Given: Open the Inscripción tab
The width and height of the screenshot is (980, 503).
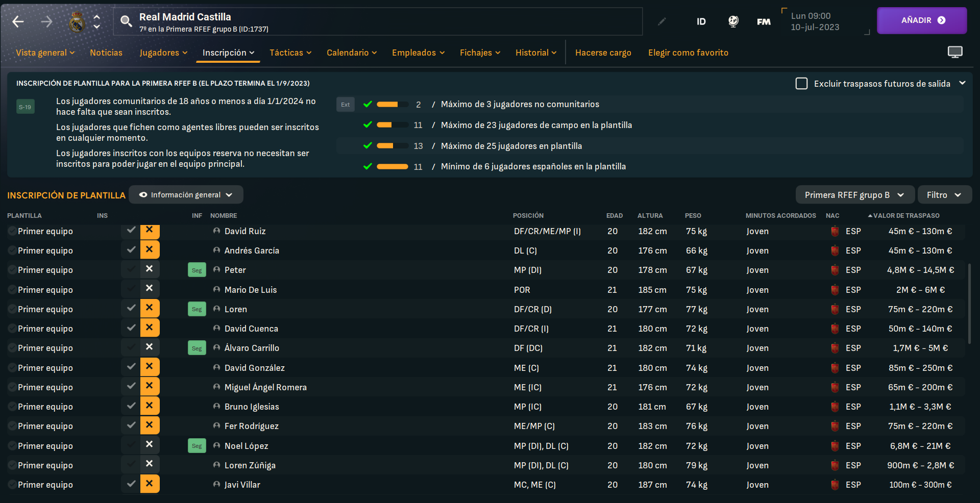Looking at the screenshot, I should click(x=228, y=53).
